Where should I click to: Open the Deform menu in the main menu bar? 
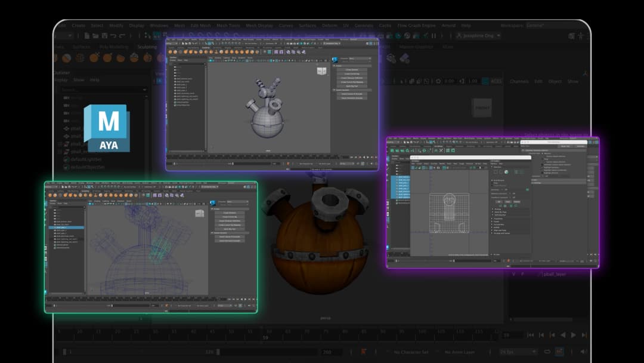point(329,26)
